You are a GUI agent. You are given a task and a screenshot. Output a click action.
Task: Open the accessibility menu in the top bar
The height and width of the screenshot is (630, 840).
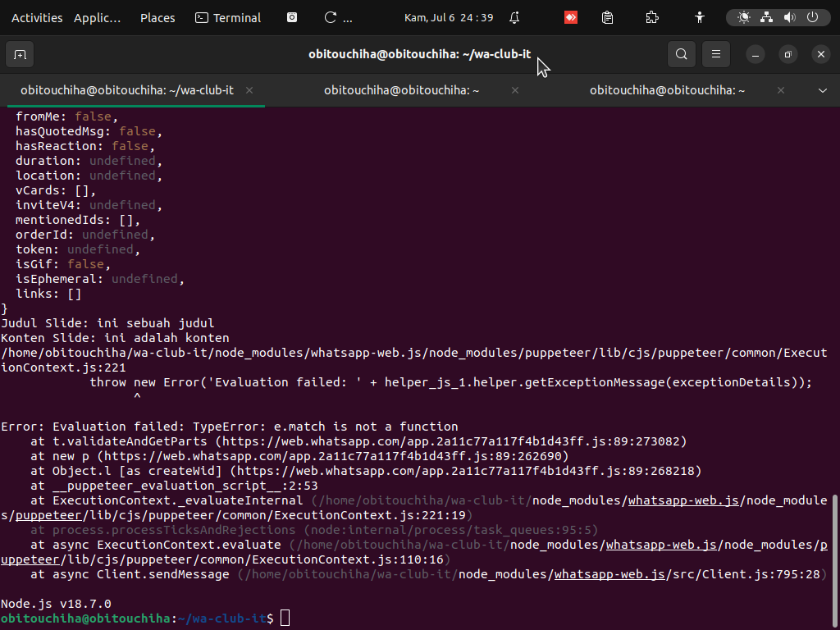(699, 17)
